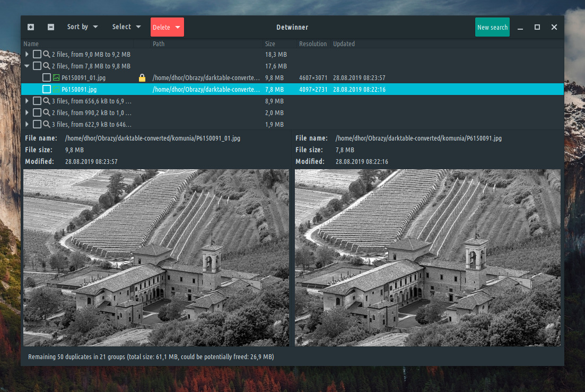This screenshot has width=585, height=392.
Task: Click the 9,8 MB file size in the left panel
Action: (x=75, y=150)
